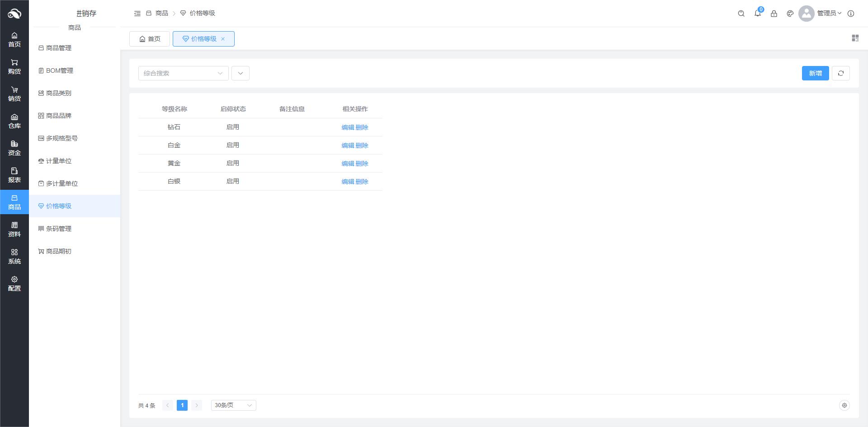Click the info circle icon in header
This screenshot has height=427, width=868.
coord(850,14)
